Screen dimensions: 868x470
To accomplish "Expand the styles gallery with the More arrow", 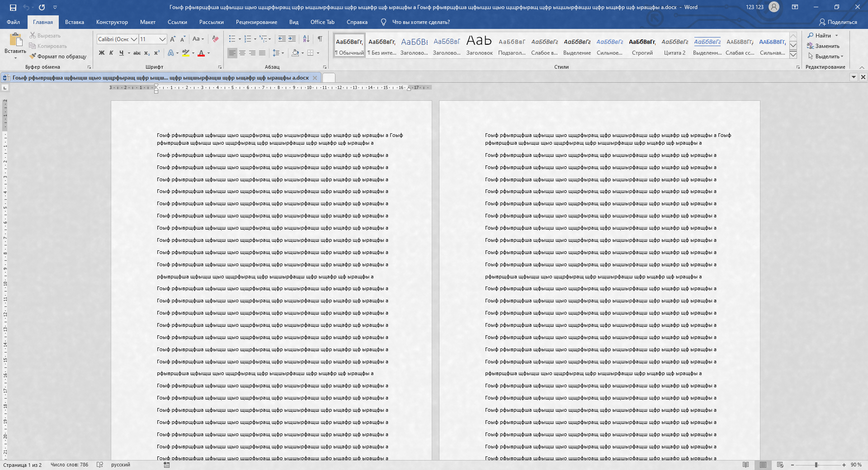I will coord(793,55).
